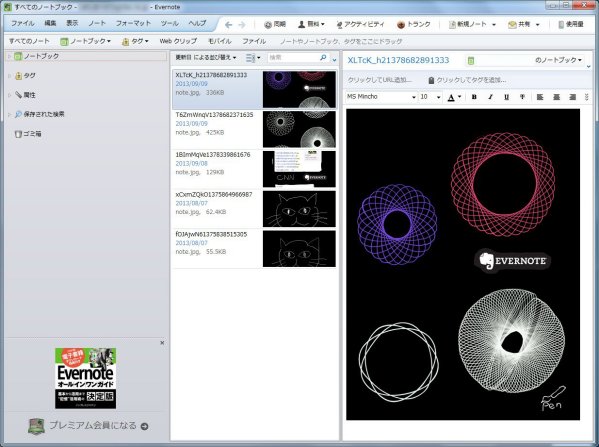The height and width of the screenshot is (447, 599).
Task: Open the トランク trunk
Action: coord(414,24)
